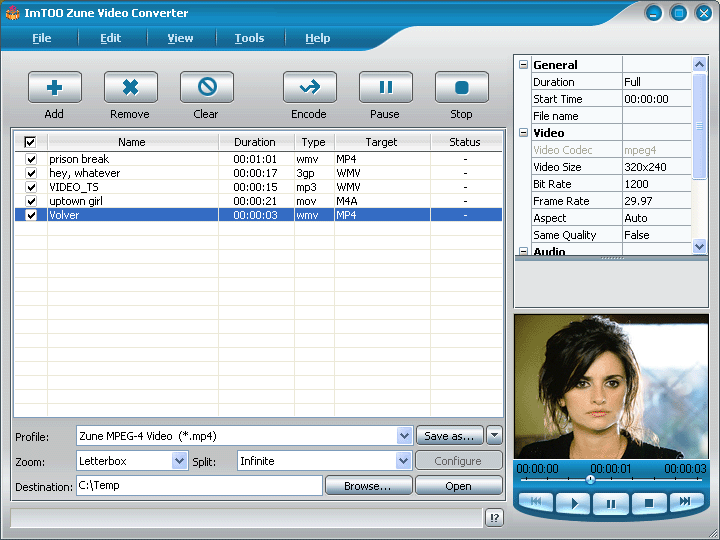The height and width of the screenshot is (540, 720).
Task: Click the Add file plus icon
Action: click(x=54, y=88)
